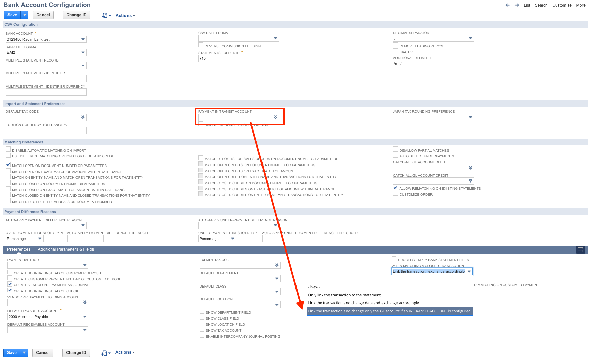Open the Actions menu

124,15
